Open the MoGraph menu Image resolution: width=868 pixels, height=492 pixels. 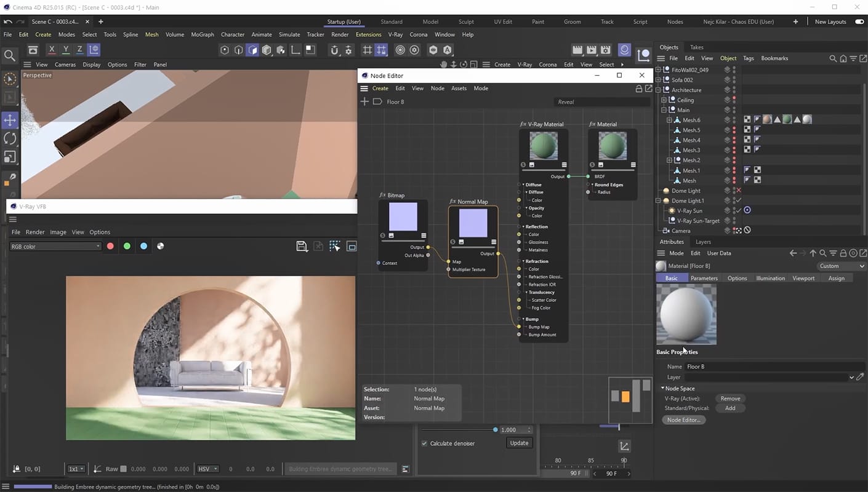[203, 34]
